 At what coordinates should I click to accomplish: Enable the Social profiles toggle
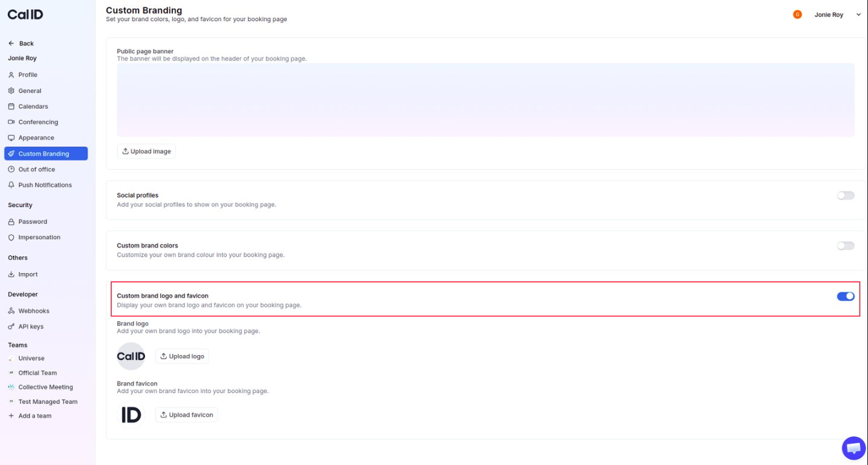(846, 196)
